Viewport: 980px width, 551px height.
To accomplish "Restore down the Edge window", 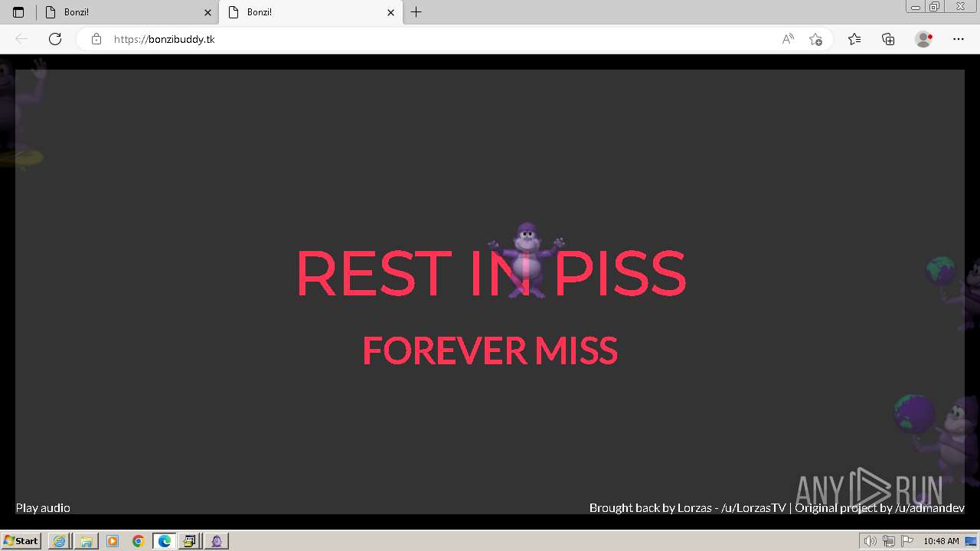I will coord(935,7).
